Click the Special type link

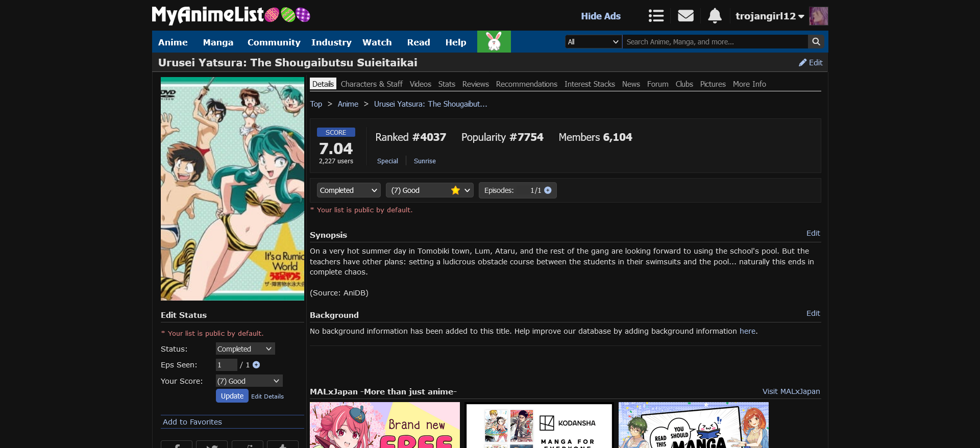tap(387, 161)
